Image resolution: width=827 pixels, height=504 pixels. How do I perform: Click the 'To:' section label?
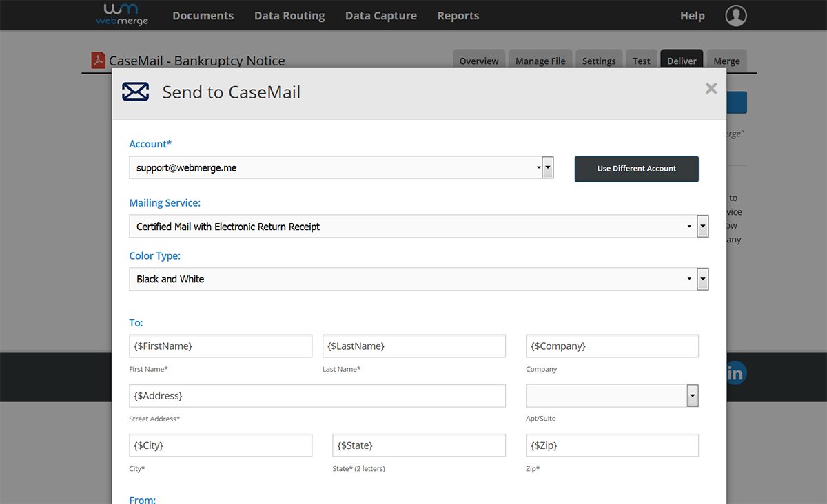136,322
